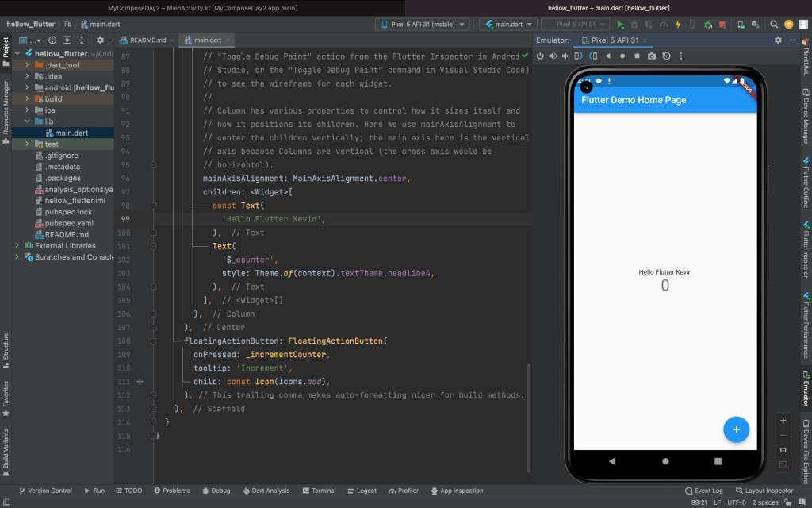
Task: Toggle the Project tool window
Action: pyautogui.click(x=6, y=52)
